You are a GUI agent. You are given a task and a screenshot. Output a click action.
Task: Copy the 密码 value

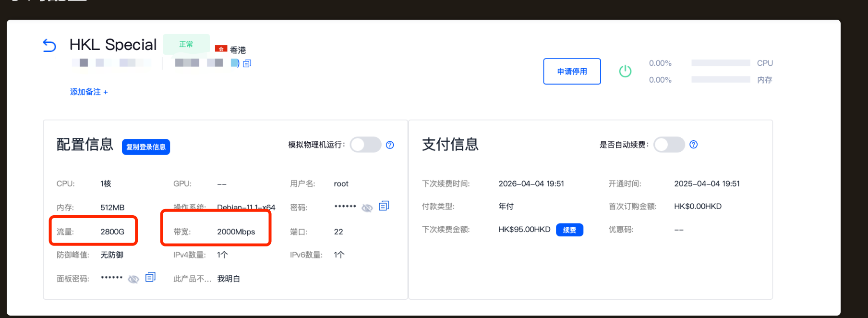384,206
